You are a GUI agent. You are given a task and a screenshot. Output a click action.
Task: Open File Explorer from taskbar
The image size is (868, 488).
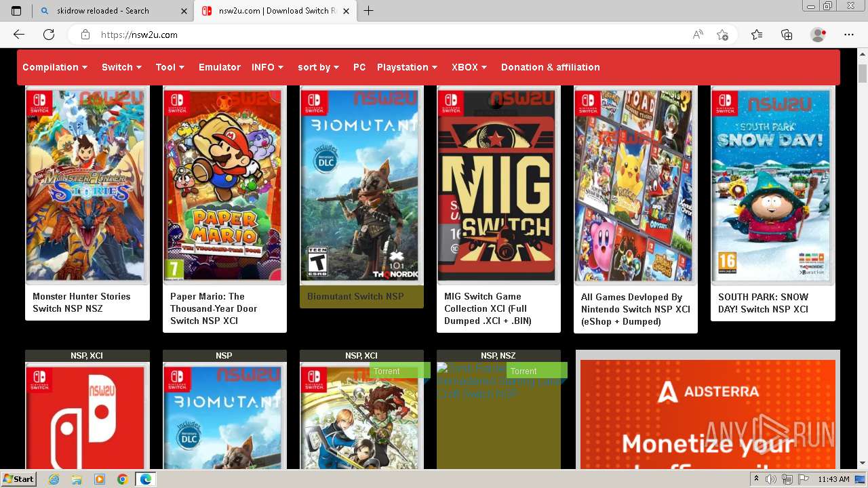(x=77, y=479)
